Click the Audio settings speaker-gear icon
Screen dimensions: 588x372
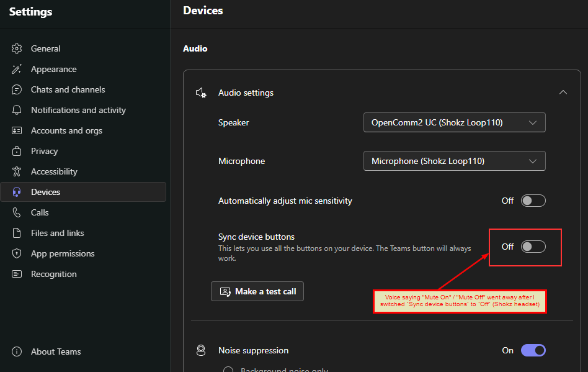[x=201, y=93]
